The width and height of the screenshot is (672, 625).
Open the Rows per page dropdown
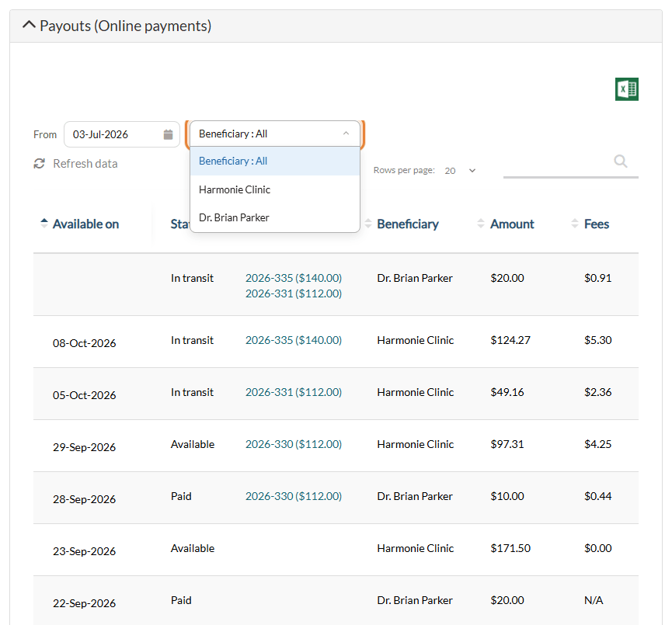click(x=460, y=171)
